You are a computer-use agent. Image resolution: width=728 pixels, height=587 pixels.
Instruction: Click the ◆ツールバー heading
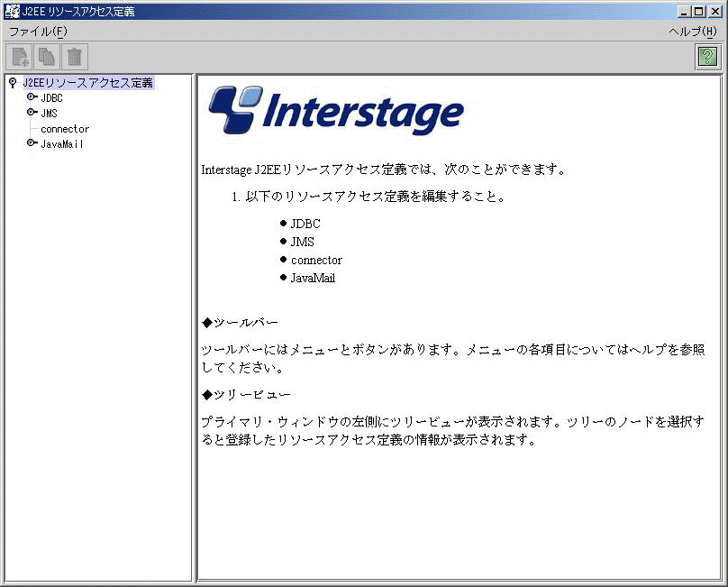click(240, 323)
